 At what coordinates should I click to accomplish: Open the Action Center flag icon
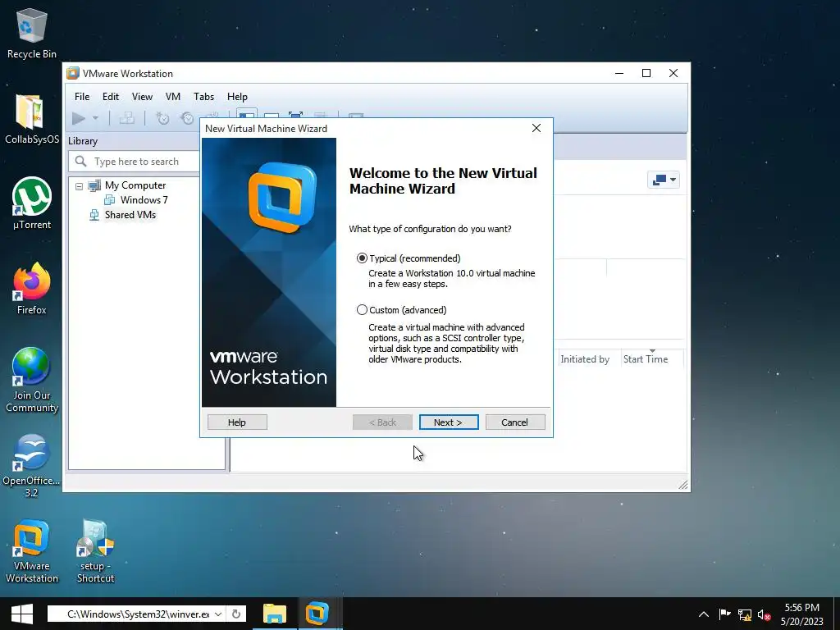tap(724, 614)
